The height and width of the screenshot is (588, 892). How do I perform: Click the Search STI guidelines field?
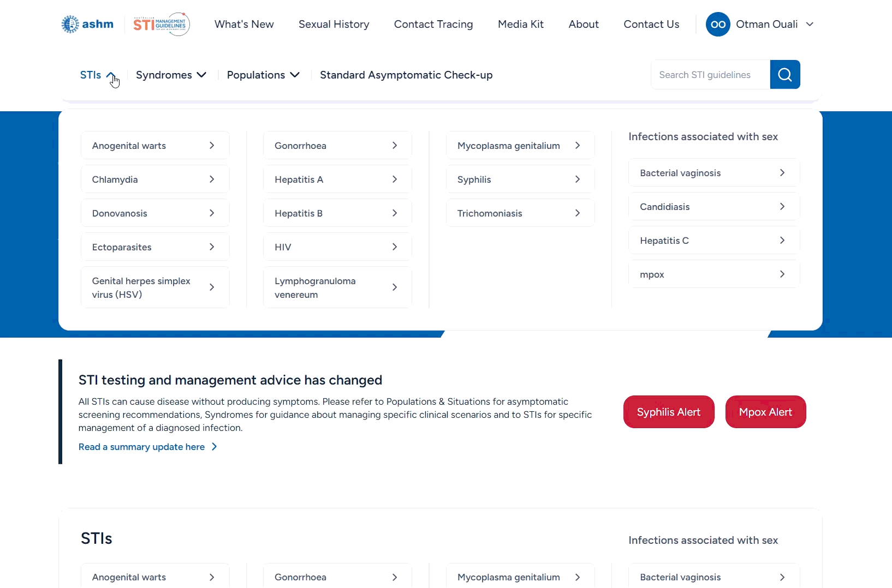click(x=710, y=75)
